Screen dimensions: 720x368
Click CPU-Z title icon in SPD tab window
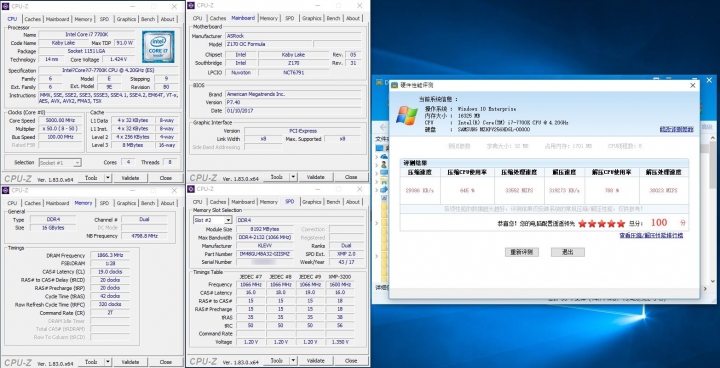coord(191,189)
